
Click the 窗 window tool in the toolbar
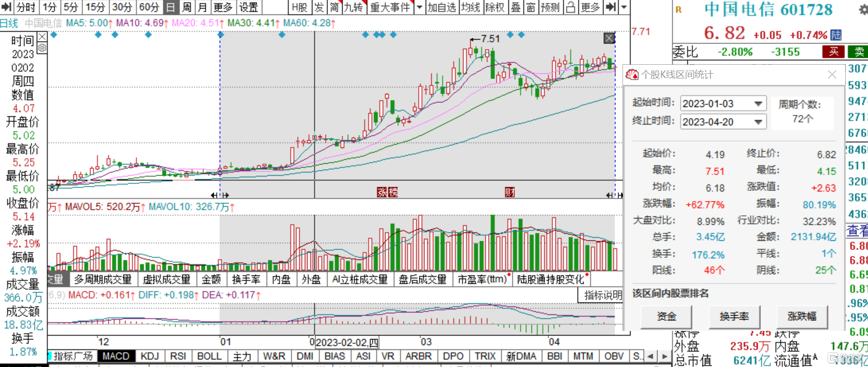click(531, 7)
